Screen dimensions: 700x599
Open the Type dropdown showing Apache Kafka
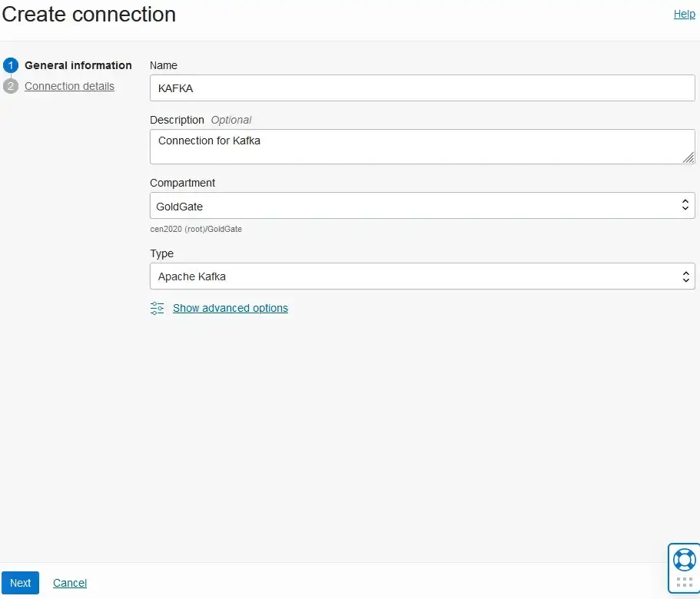pyautogui.click(x=415, y=276)
